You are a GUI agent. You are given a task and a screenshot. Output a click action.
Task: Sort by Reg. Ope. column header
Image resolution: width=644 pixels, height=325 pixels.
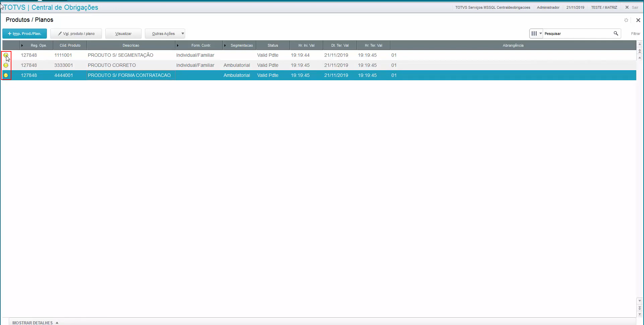click(x=36, y=45)
